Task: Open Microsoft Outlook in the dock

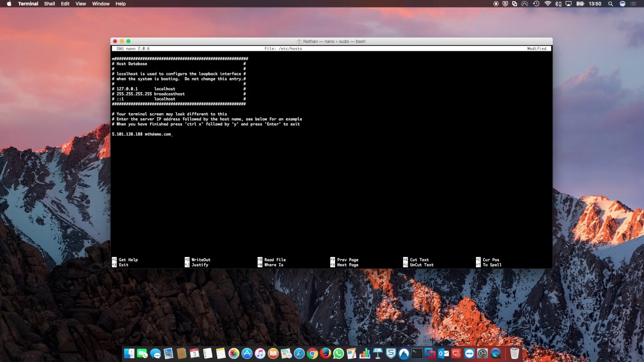Action: coord(443,353)
